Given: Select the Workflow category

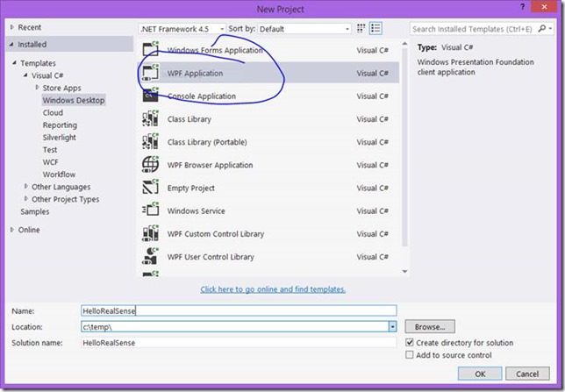Looking at the screenshot, I should point(59,175).
